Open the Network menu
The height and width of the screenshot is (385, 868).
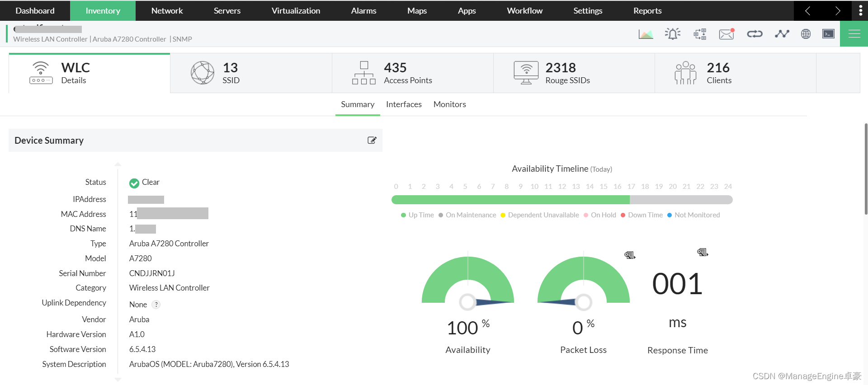click(x=167, y=10)
